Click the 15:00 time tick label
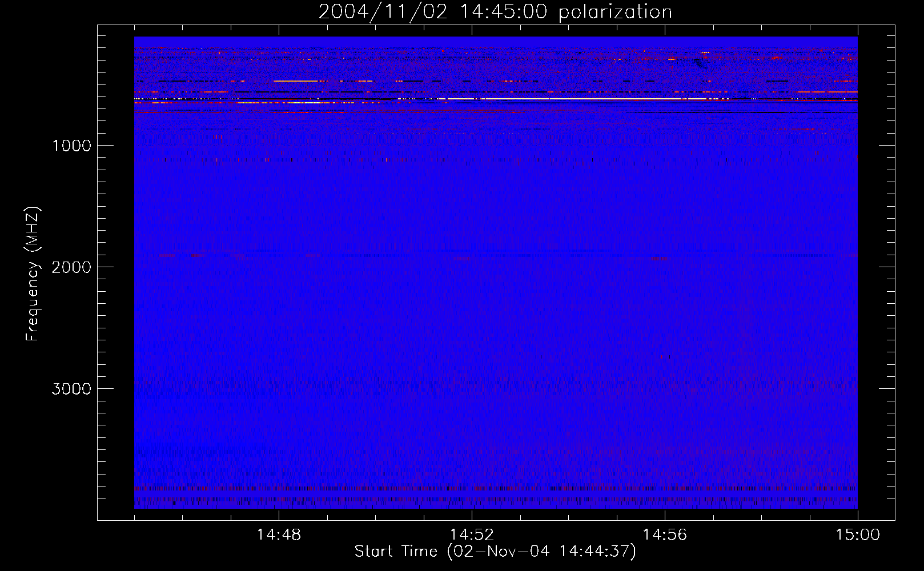The height and width of the screenshot is (571, 924). click(858, 535)
